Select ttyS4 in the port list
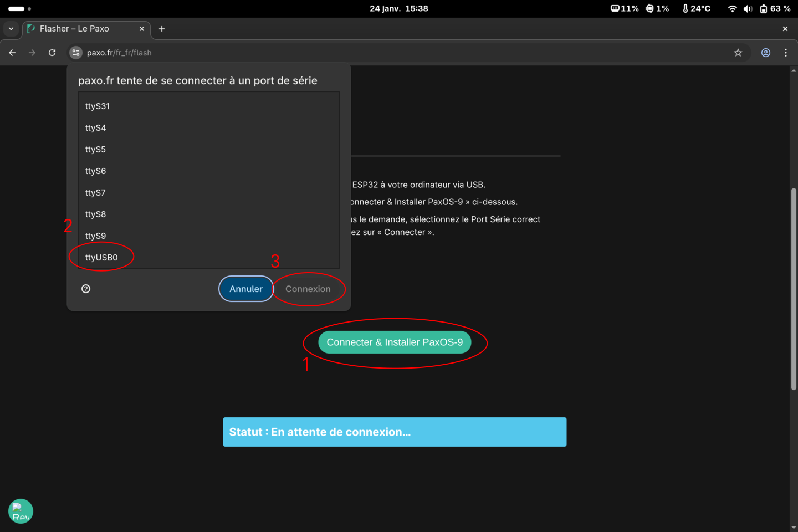This screenshot has height=532, width=798. (95, 127)
